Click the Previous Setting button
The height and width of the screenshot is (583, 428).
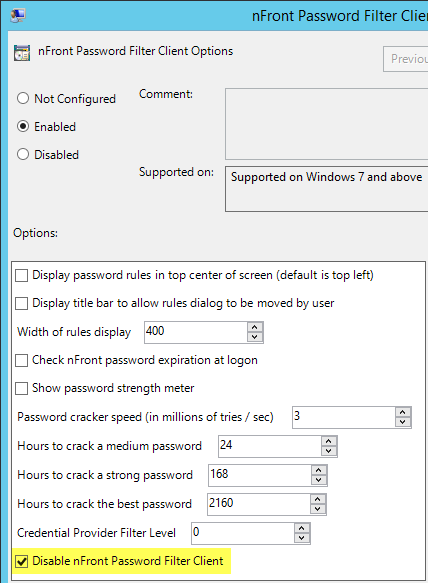coord(406,59)
